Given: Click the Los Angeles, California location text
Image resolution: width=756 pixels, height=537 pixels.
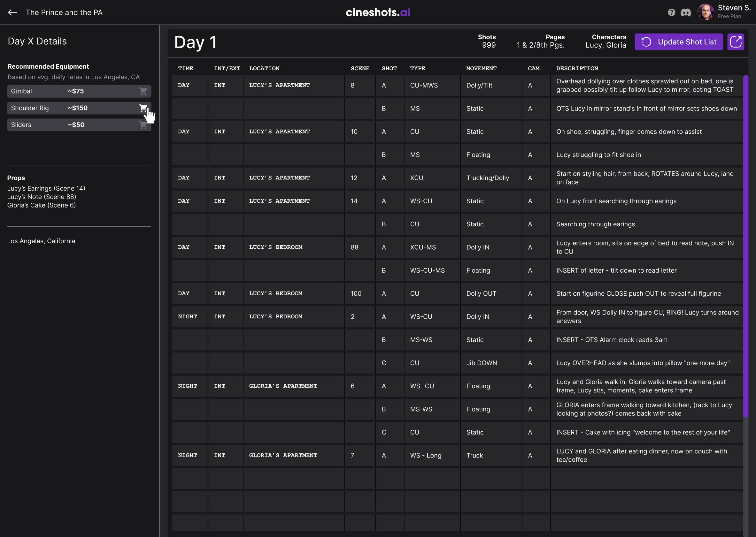Looking at the screenshot, I should pos(41,241).
